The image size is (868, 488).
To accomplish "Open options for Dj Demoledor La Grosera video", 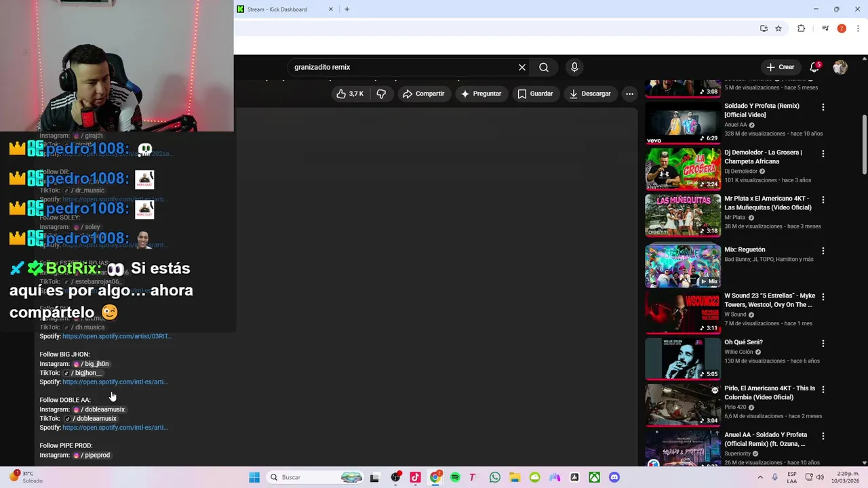I will coord(823,154).
